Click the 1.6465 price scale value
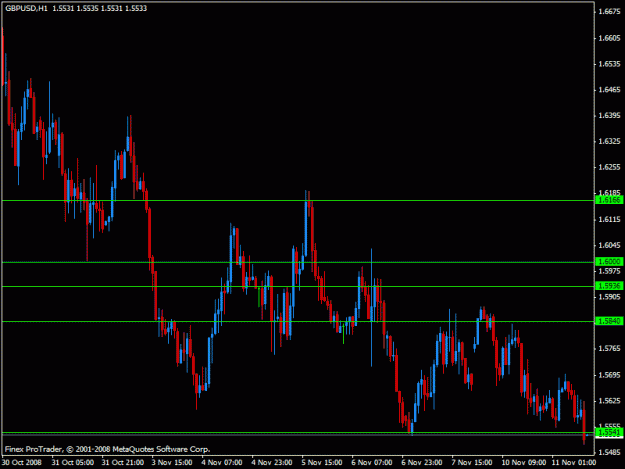This screenshot has width=625, height=469. (609, 90)
